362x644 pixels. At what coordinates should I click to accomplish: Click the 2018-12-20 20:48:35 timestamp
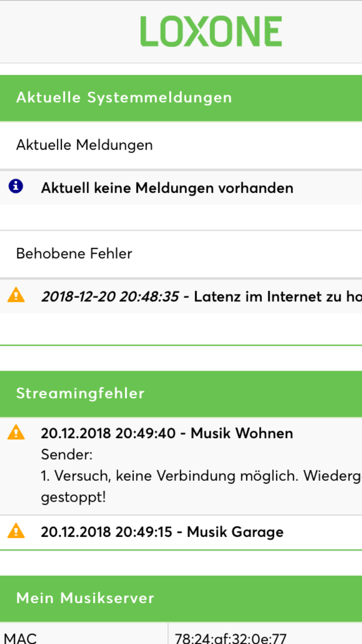110,296
